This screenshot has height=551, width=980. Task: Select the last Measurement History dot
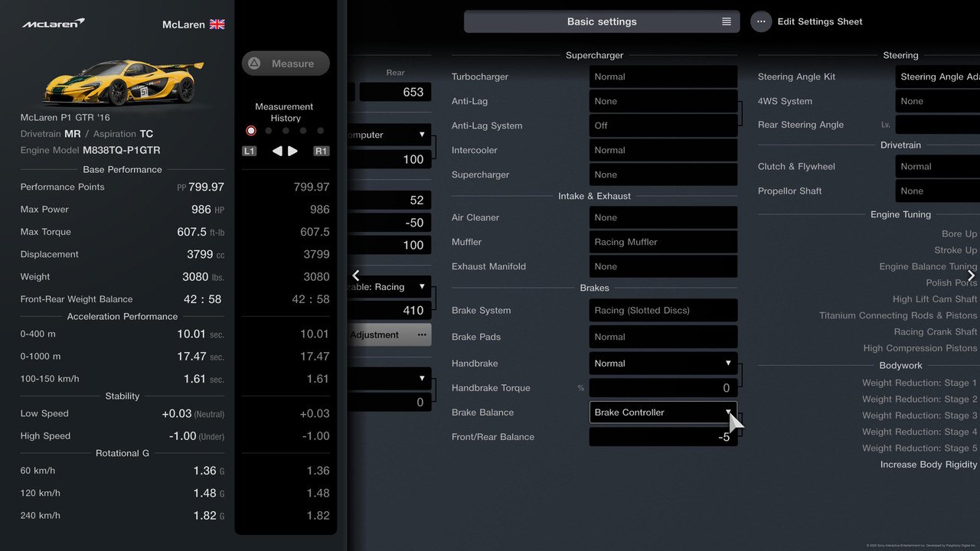[321, 131]
